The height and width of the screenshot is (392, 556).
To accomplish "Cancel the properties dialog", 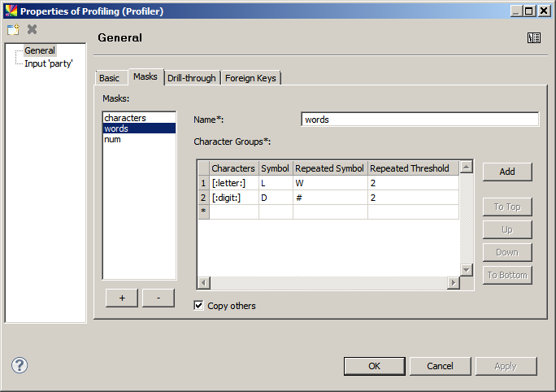I will pyautogui.click(x=440, y=366).
